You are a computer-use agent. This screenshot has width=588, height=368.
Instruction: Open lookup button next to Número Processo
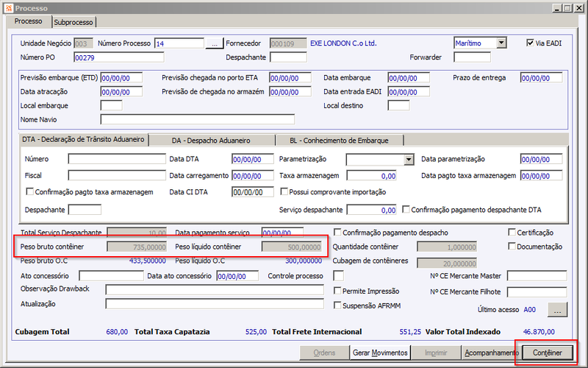[x=215, y=43]
